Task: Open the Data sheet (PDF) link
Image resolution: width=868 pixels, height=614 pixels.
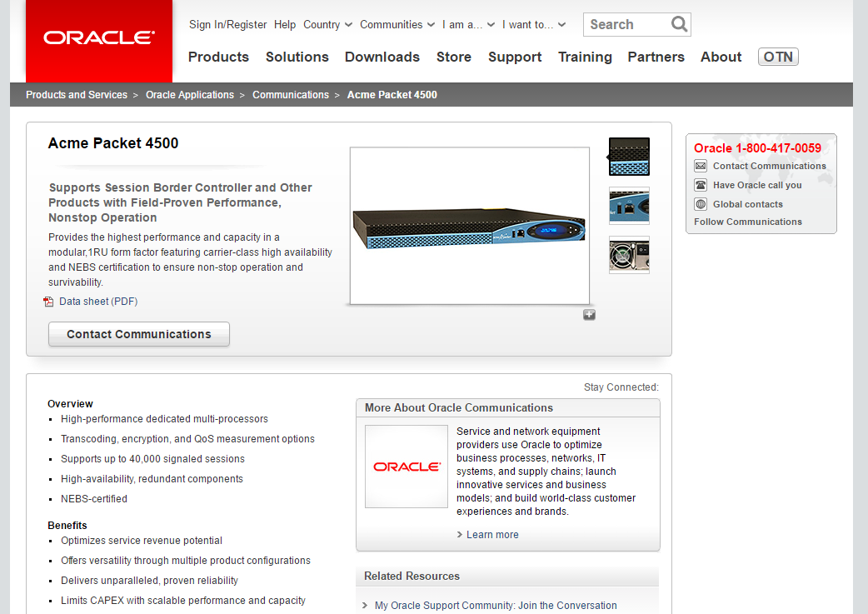Action: pos(98,302)
